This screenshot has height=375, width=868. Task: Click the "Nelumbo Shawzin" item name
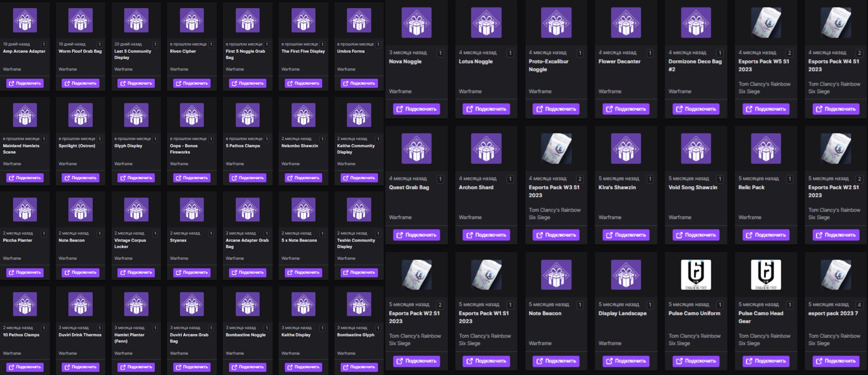pos(300,146)
